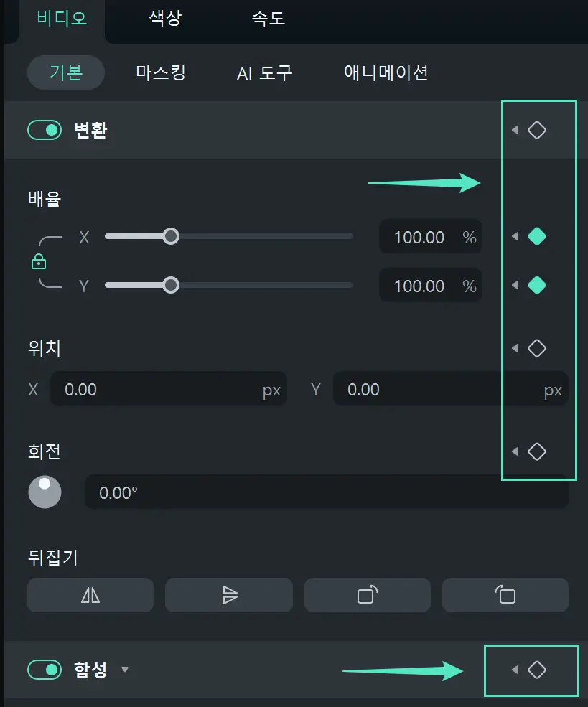Go to previous keyframe for 회전
This screenshot has width=588, height=707.
515,451
